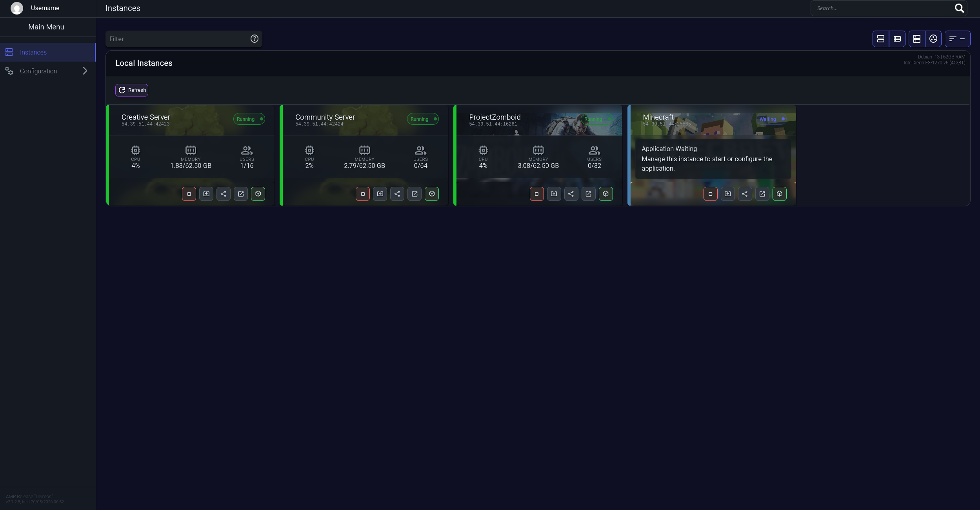Open Minecraft instance in a new window
The image size is (980, 510).
pos(762,194)
